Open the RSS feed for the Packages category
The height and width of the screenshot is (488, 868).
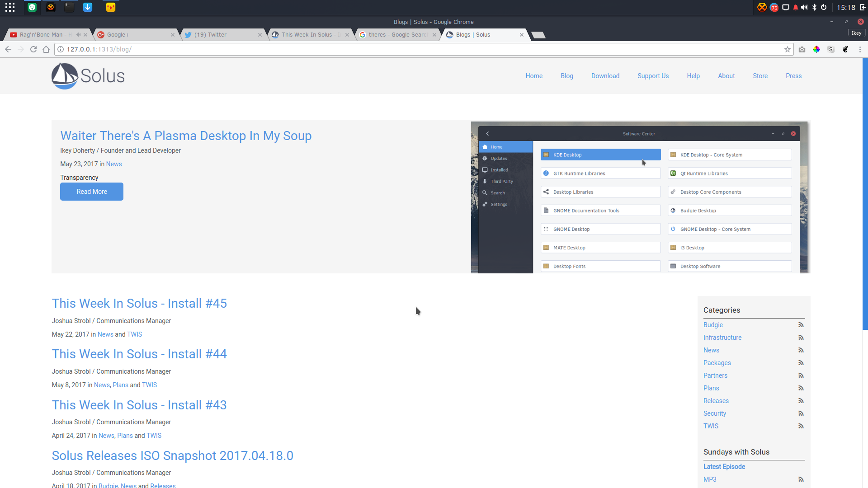[801, 363]
